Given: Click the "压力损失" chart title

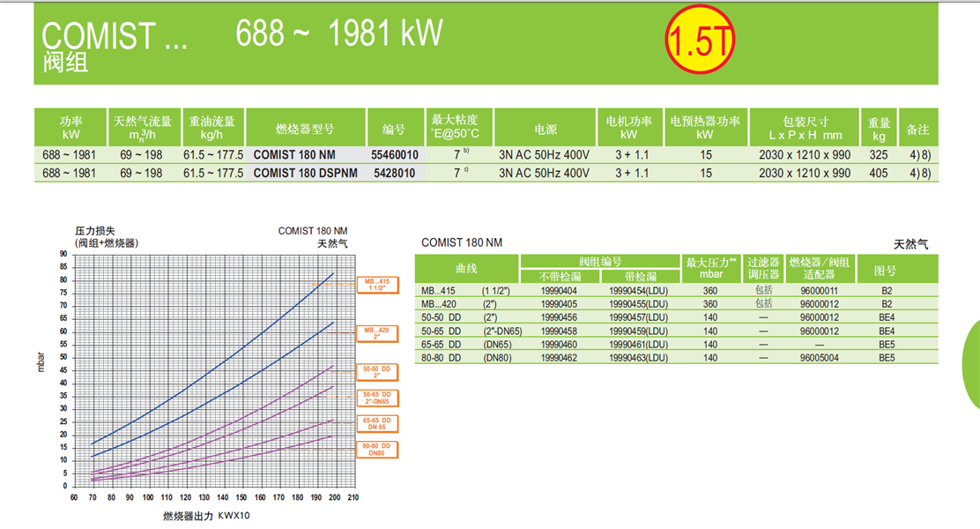Looking at the screenshot, I should click(95, 231).
